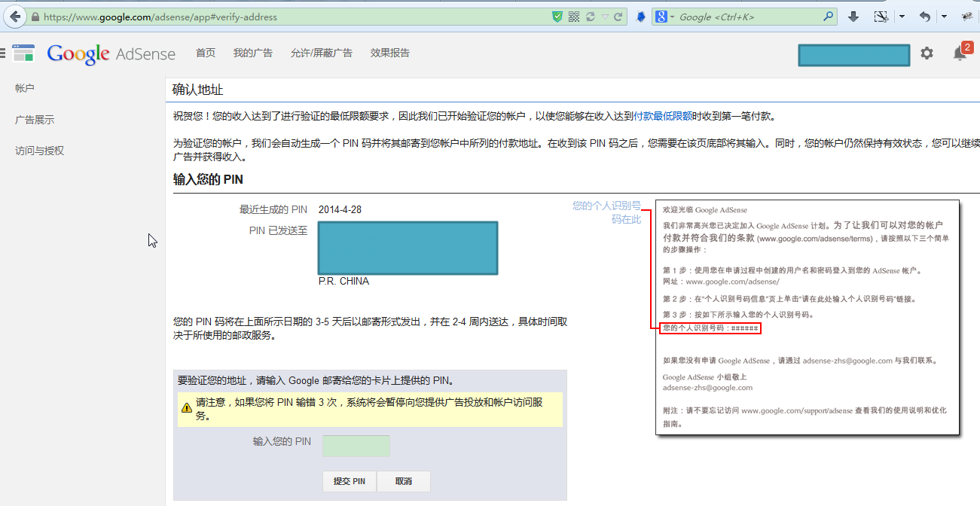Image resolution: width=980 pixels, height=506 pixels.
Task: Click the 输入您的 PIN section heading
Action: (208, 179)
